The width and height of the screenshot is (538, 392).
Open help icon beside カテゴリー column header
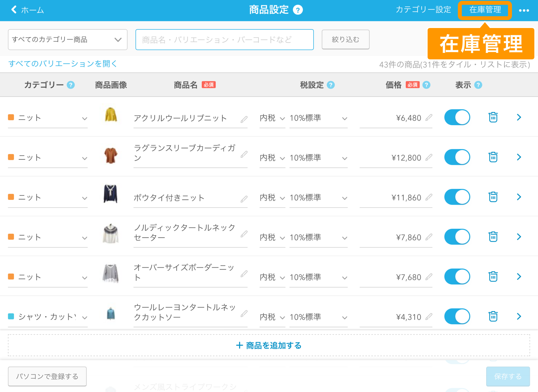pyautogui.click(x=71, y=85)
